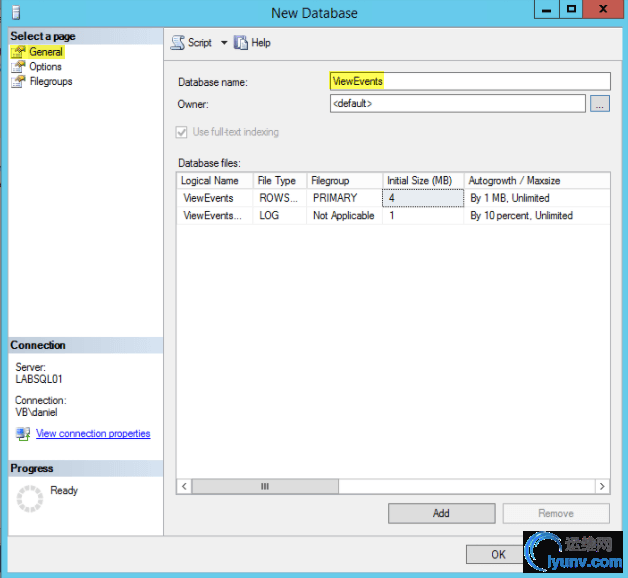Click the ROWS... file type cell
628x578 pixels.
[x=280, y=198]
